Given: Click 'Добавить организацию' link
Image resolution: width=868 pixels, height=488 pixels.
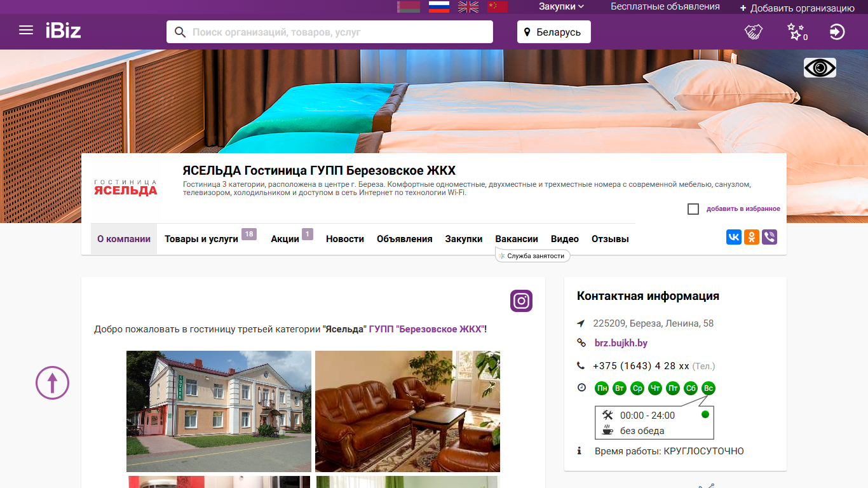Looking at the screenshot, I should pyautogui.click(x=797, y=8).
